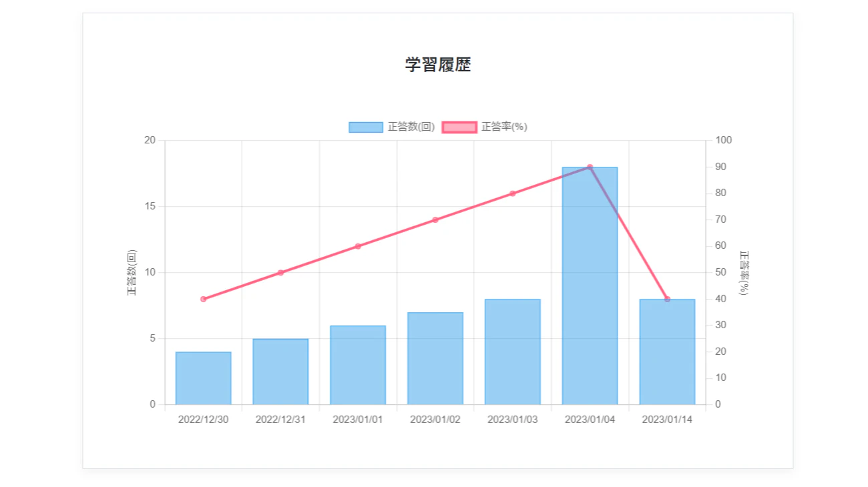Screen dimensions: 868x487
Task: Click the right axis value 10
Action: pos(721,378)
